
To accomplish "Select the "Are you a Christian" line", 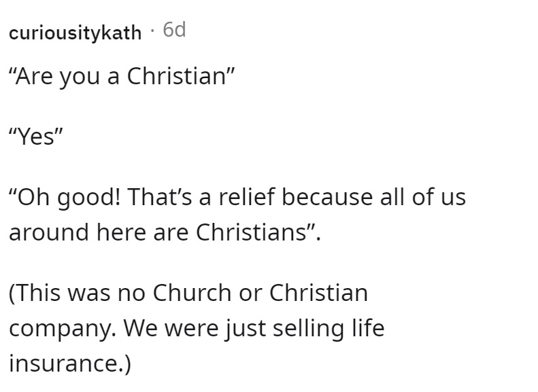I will point(122,76).
